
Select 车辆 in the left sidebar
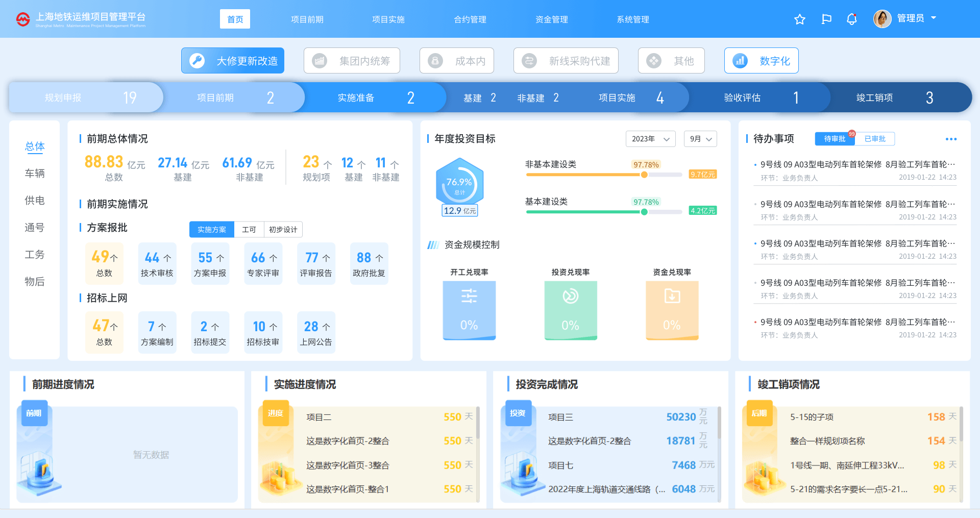35,174
